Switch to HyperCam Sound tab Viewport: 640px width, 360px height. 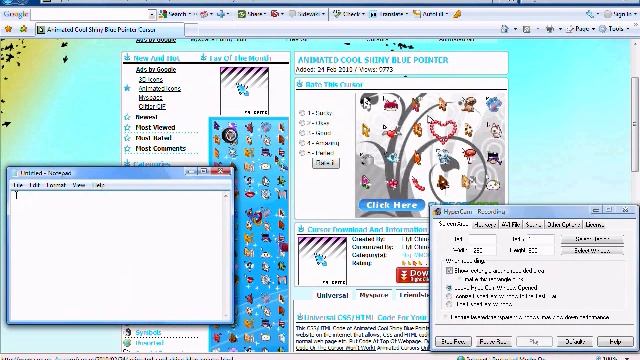click(x=533, y=224)
